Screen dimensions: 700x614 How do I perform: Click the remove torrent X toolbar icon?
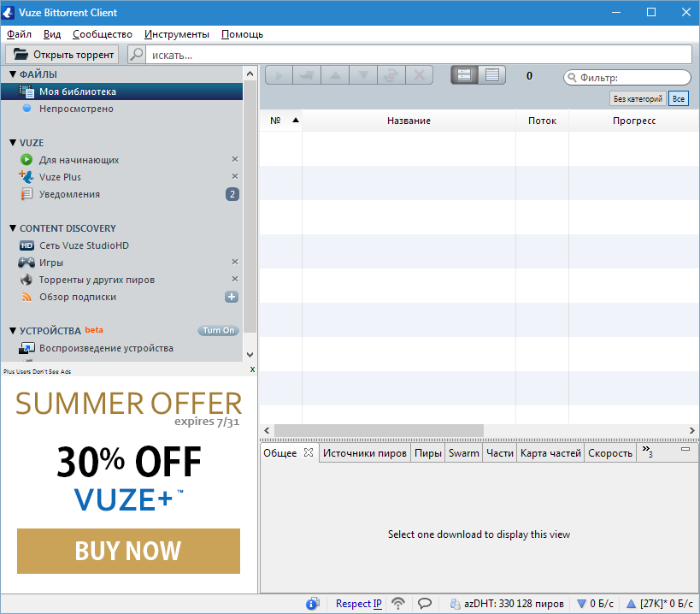(418, 75)
